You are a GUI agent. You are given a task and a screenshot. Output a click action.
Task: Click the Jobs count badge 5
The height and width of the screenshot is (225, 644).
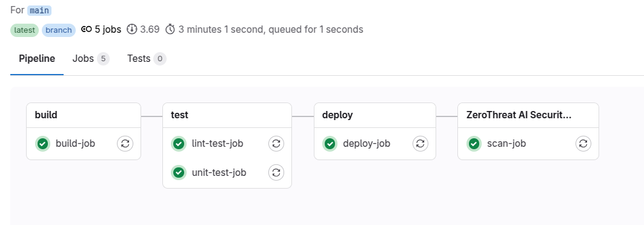tap(103, 59)
